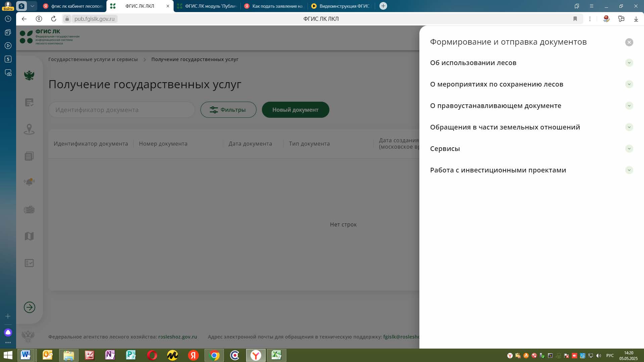Screen dimensions: 644x362
Task: Open File Explorer from taskbar
Action: [69, 355]
